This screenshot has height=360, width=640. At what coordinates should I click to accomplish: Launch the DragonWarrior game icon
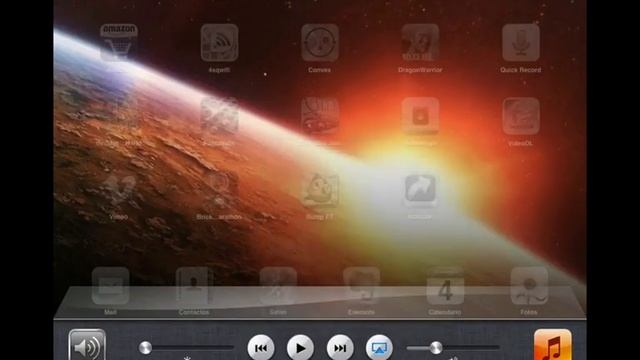tap(420, 42)
